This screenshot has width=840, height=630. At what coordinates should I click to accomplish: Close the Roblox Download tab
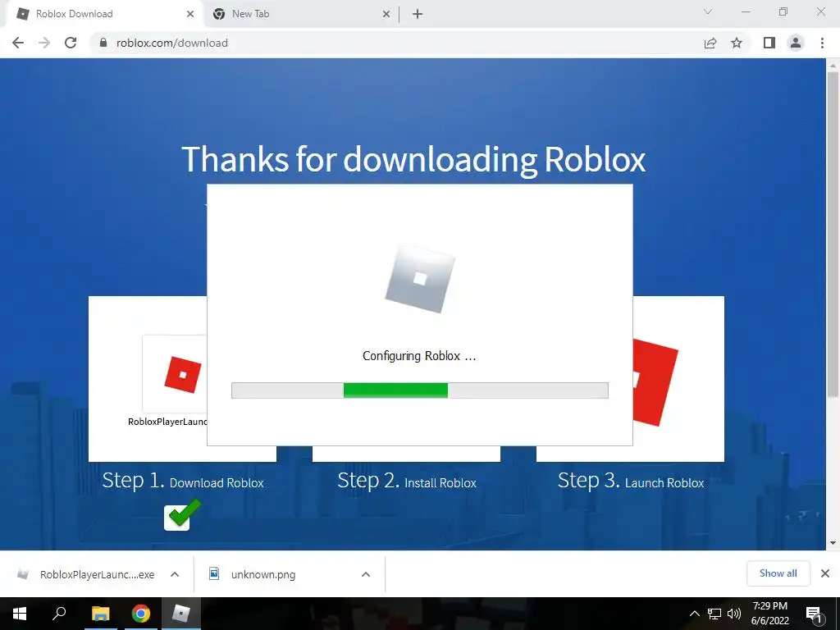point(190,14)
